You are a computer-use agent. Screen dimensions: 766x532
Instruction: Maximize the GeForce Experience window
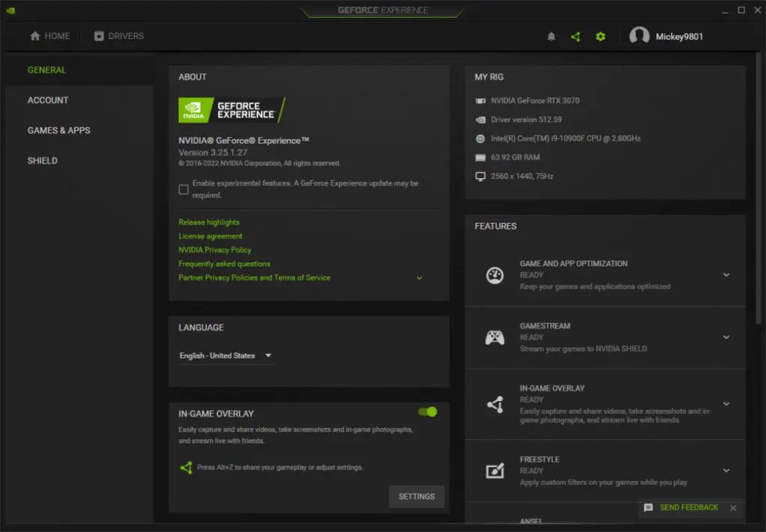741,10
